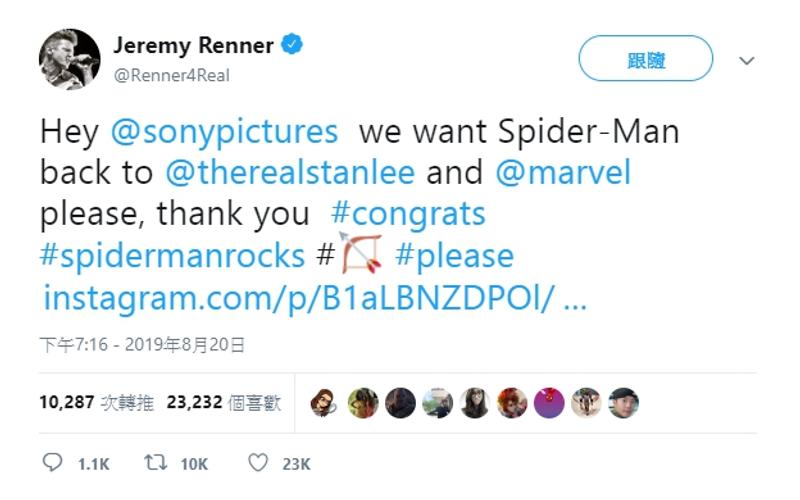Click the retweet arrows icon

pyautogui.click(x=155, y=463)
